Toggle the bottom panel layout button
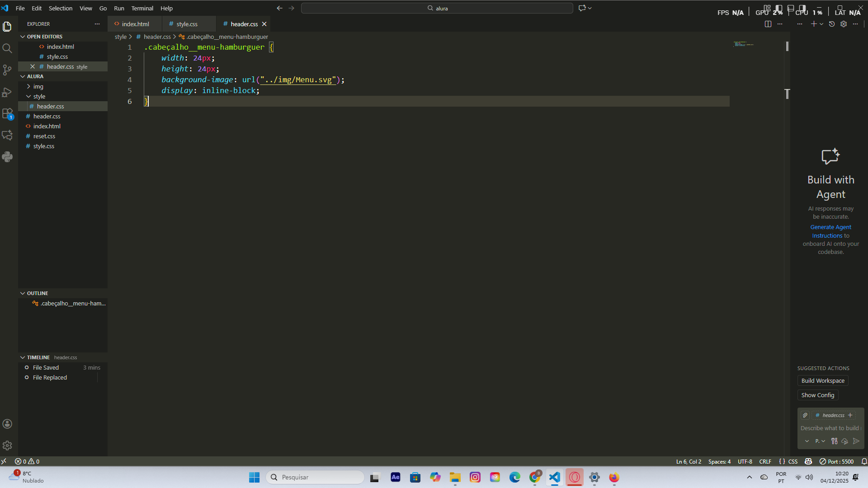Viewport: 868px width, 488px height. [790, 8]
